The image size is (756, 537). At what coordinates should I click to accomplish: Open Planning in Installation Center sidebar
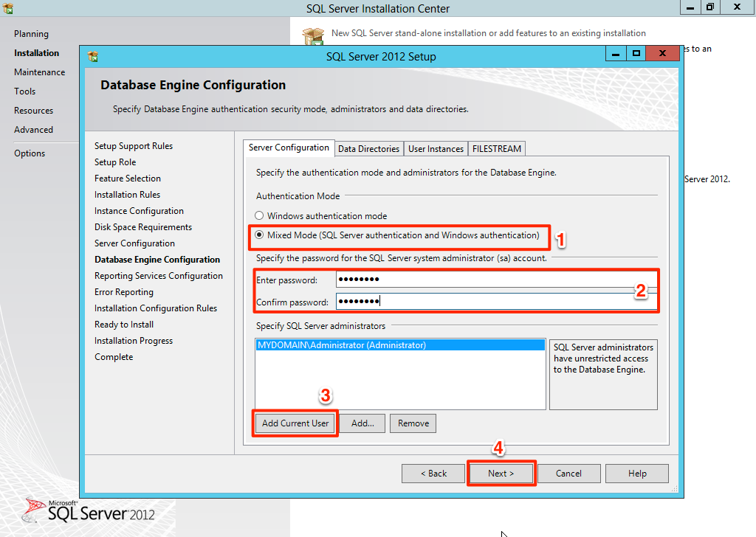click(31, 34)
